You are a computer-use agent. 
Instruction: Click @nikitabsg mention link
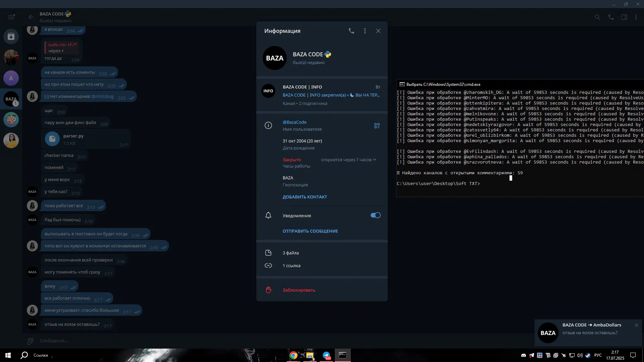click(x=103, y=96)
